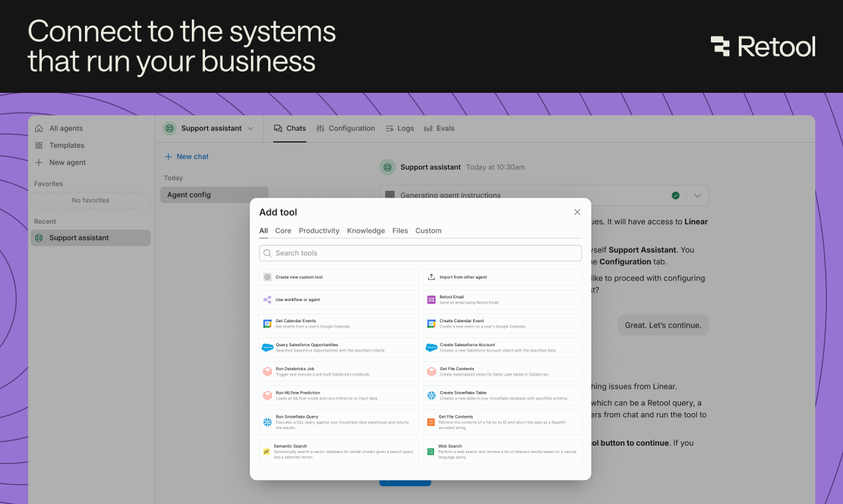Viewport: 843px width, 504px height.
Task: Click the Support assistant avatar in chat
Action: (387, 167)
